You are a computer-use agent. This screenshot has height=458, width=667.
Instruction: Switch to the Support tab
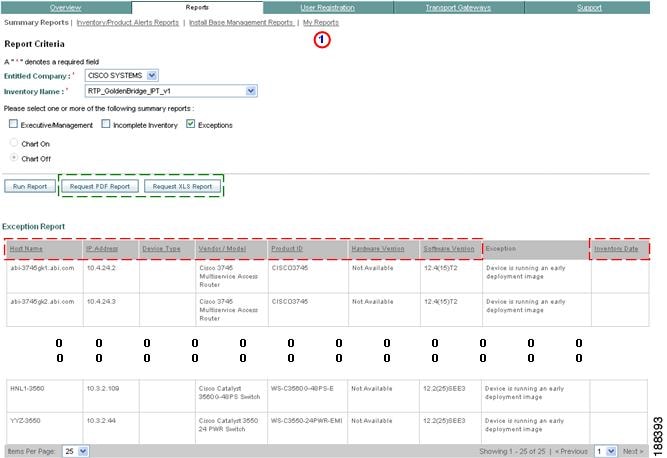pyautogui.click(x=589, y=7)
